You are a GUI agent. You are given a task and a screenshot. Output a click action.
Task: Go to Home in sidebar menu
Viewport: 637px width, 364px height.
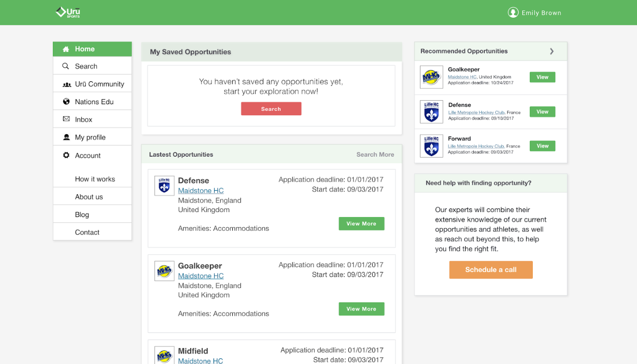coord(93,49)
